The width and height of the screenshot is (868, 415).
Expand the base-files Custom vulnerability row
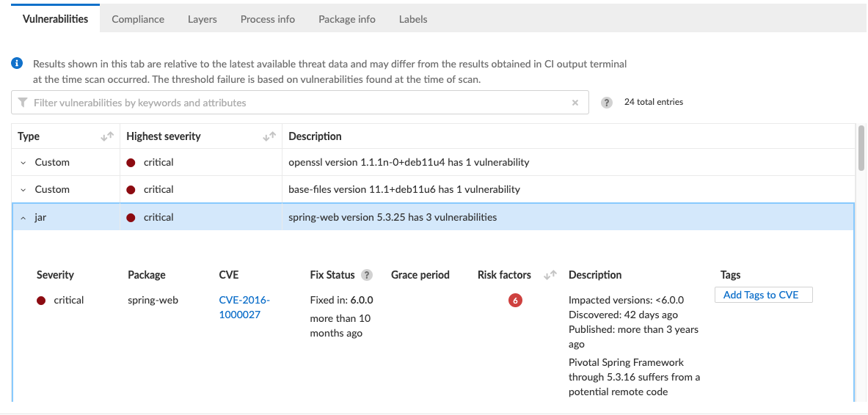23,190
